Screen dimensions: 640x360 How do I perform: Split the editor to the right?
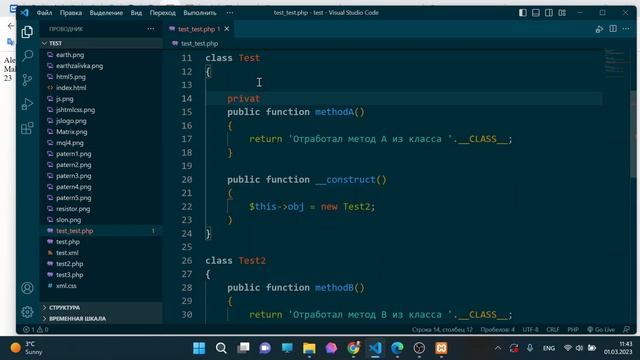tap(613, 29)
